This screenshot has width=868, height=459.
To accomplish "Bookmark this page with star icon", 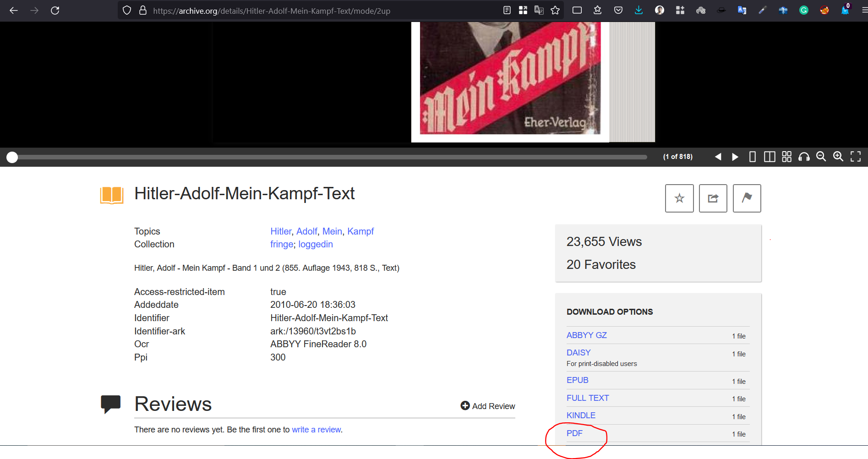I will click(555, 11).
